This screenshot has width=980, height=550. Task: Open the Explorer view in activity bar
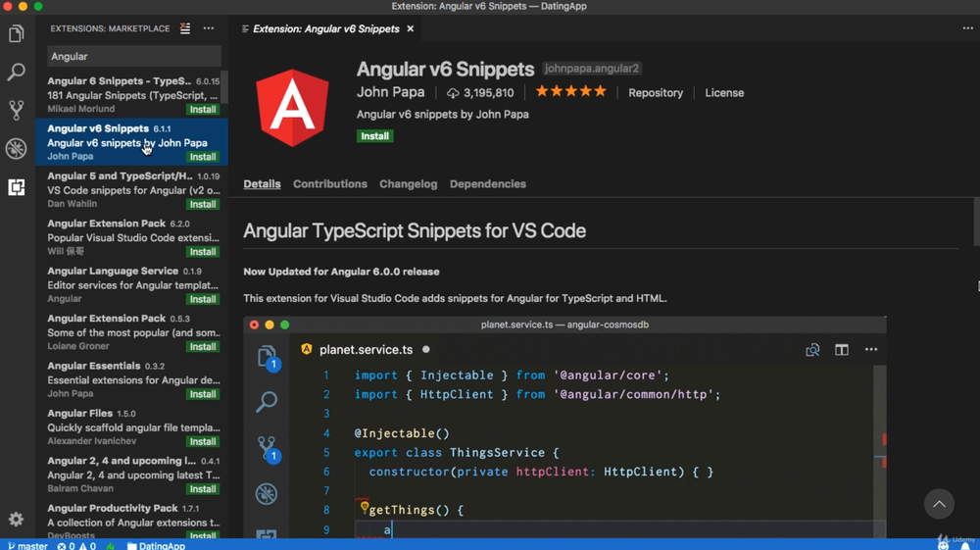tap(17, 33)
